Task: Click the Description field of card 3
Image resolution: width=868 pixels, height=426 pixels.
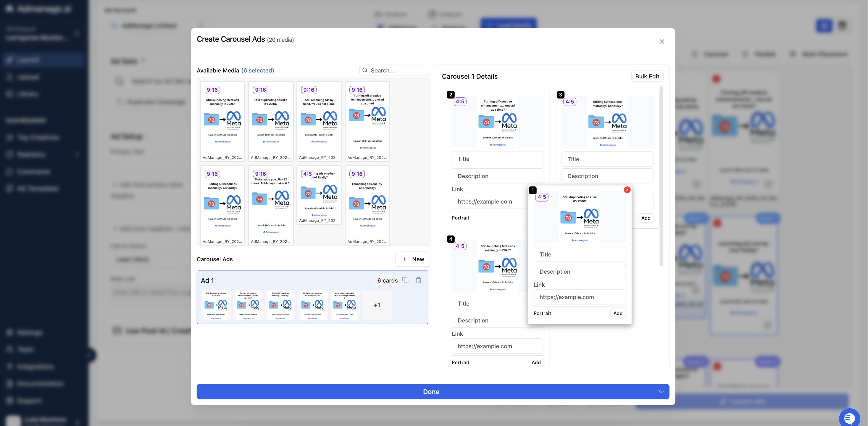Action: click(x=607, y=176)
